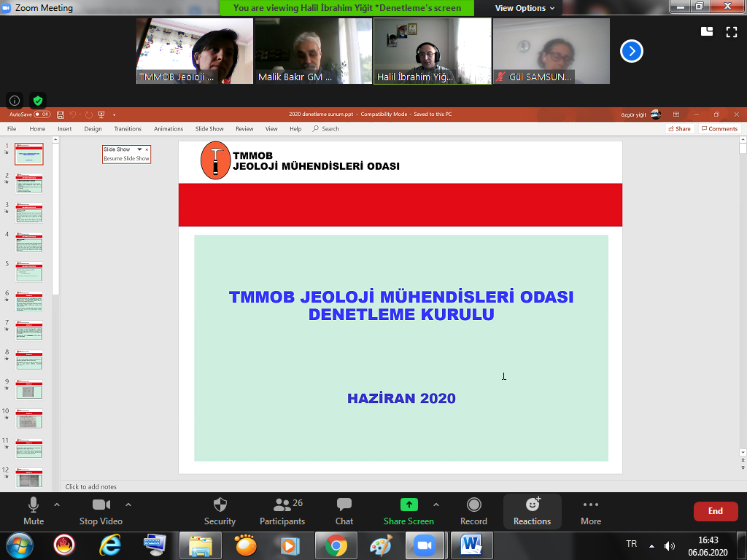Enter Zoom full screen mode
Screen dimensions: 747x560
pyautogui.click(x=732, y=32)
